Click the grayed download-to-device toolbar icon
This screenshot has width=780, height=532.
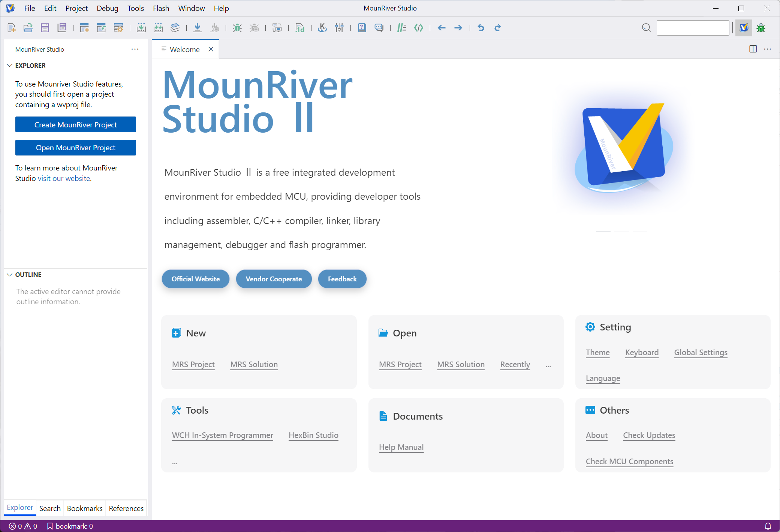pyautogui.click(x=215, y=28)
